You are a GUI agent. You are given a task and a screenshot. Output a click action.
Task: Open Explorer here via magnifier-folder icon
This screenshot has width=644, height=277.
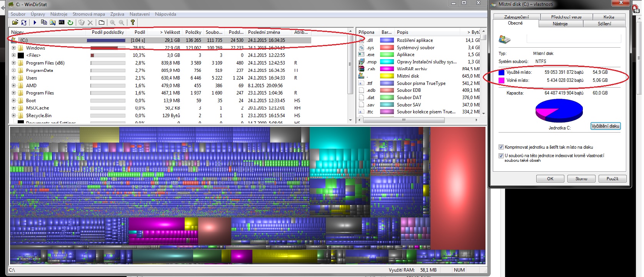53,23
